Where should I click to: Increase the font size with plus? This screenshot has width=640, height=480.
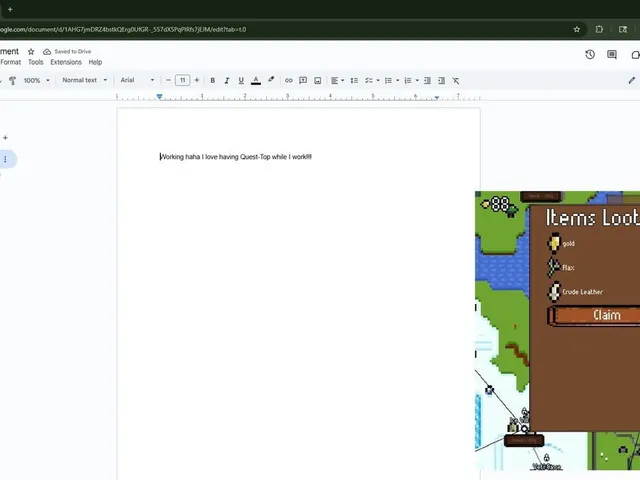[x=197, y=80]
